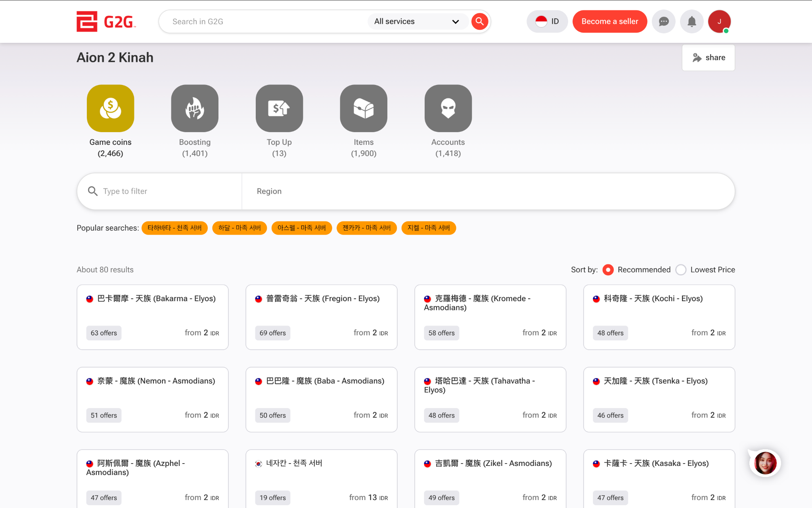Viewport: 812px width, 508px height.
Task: Open the Bakarma - Elyos server card
Action: tap(153, 317)
